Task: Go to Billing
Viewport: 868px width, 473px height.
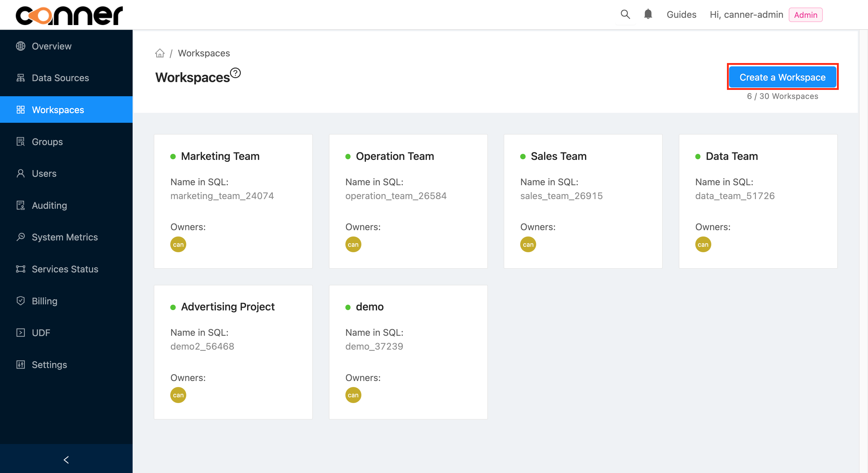Action: pos(66,300)
